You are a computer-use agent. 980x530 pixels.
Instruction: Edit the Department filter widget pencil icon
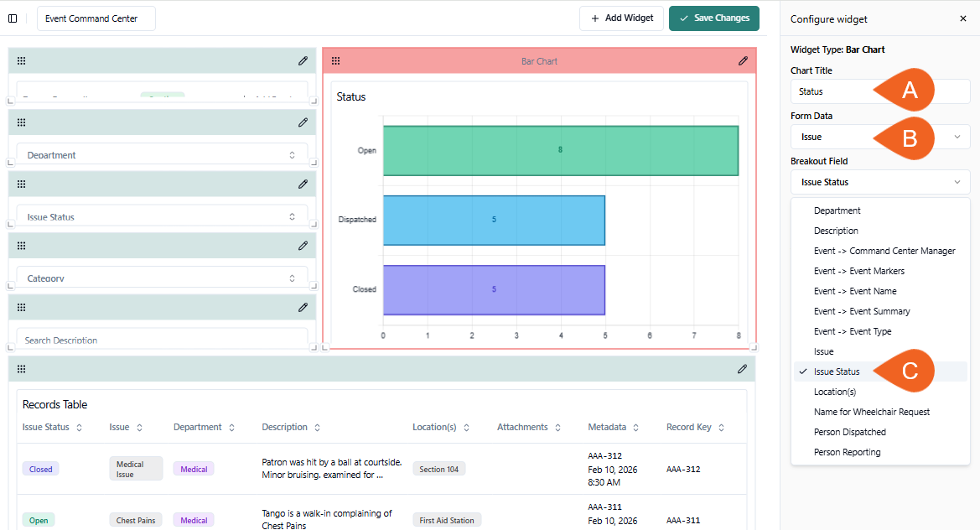pyautogui.click(x=303, y=122)
